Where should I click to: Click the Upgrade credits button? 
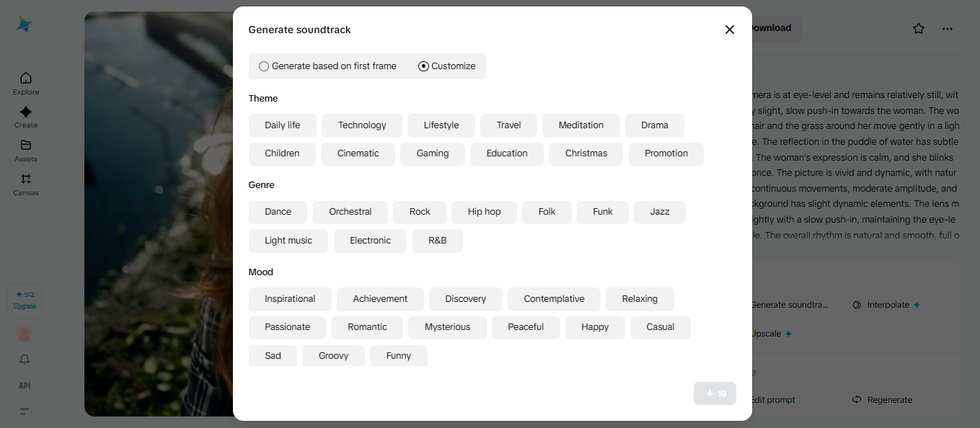(x=25, y=300)
